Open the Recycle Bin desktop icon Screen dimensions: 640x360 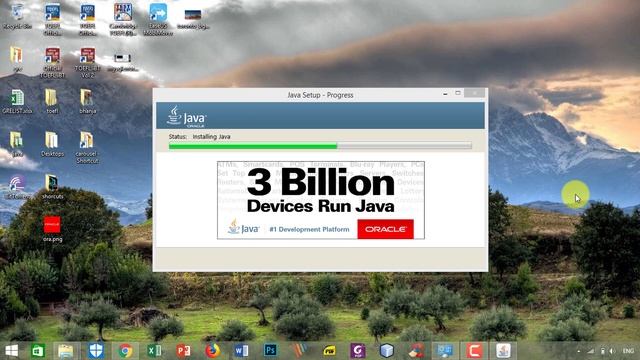(x=17, y=16)
